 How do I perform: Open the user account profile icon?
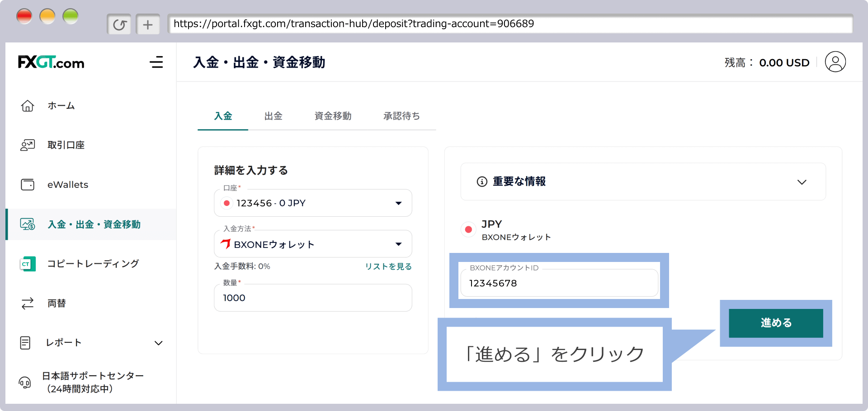[836, 62]
